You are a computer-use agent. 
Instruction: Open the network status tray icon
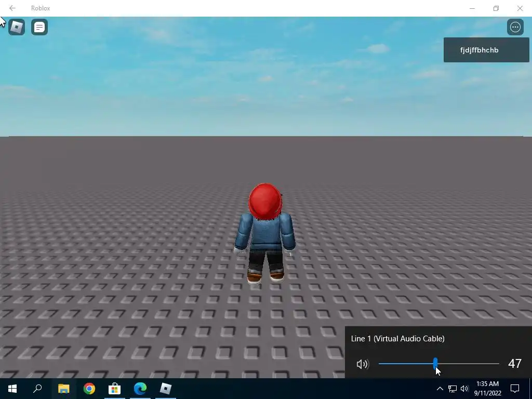coord(453,389)
